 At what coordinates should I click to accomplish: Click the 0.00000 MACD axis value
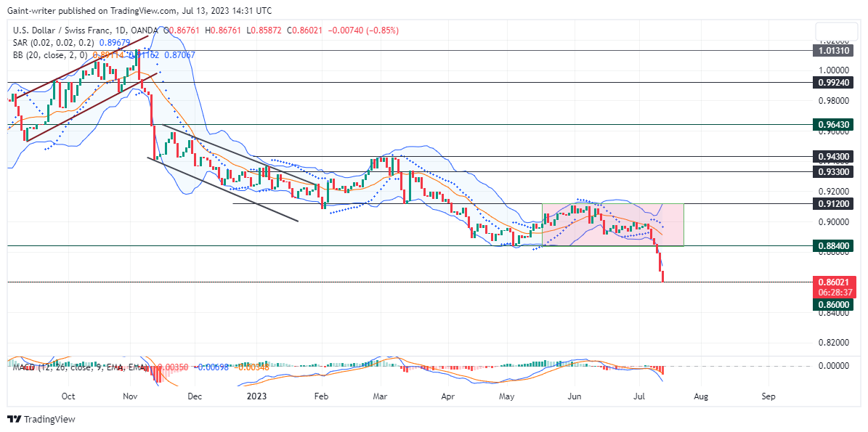[x=833, y=366]
